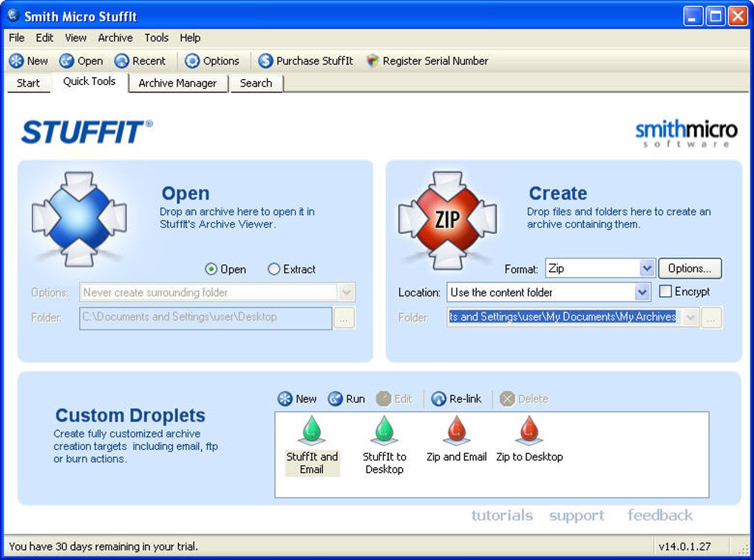
Task: Click the smithmicro software logo
Action: point(686,133)
